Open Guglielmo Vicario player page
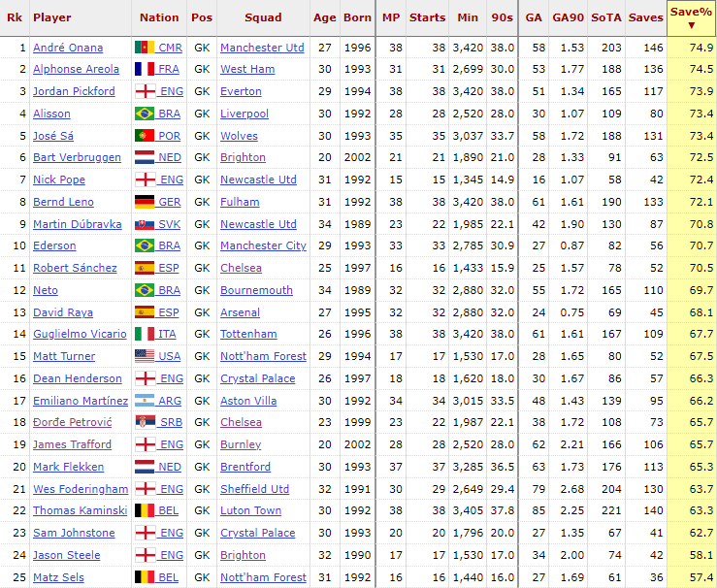This screenshot has height=588, width=717. click(80, 334)
